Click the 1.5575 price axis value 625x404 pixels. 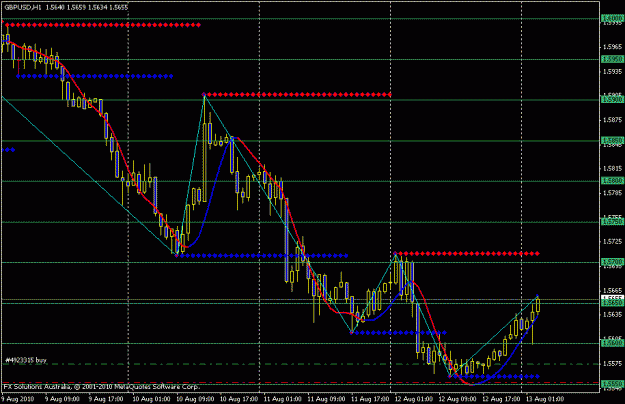[x=613, y=363]
